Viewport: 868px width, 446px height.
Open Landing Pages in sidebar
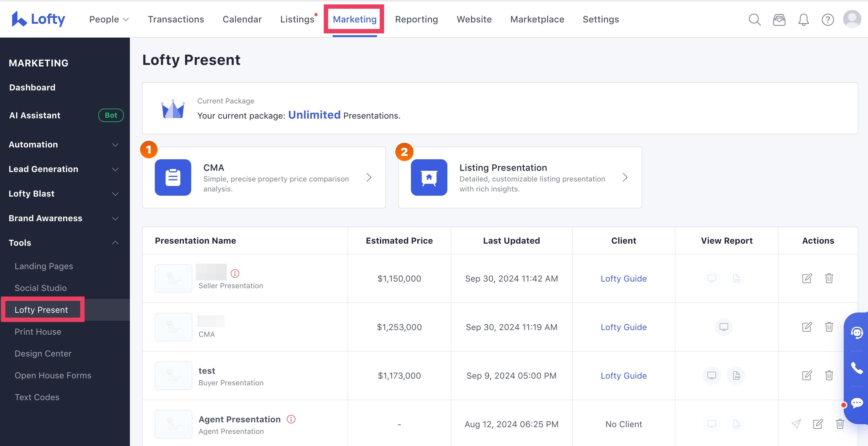pos(44,266)
